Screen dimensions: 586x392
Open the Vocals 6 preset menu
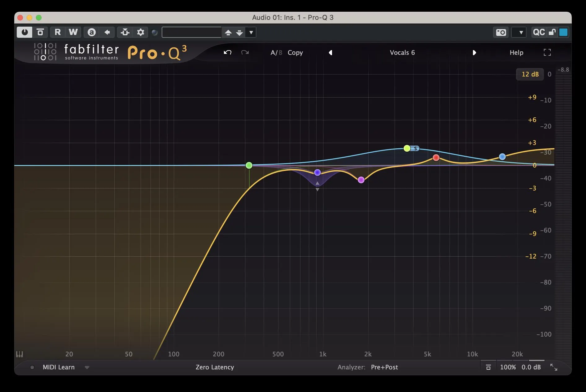tap(402, 53)
